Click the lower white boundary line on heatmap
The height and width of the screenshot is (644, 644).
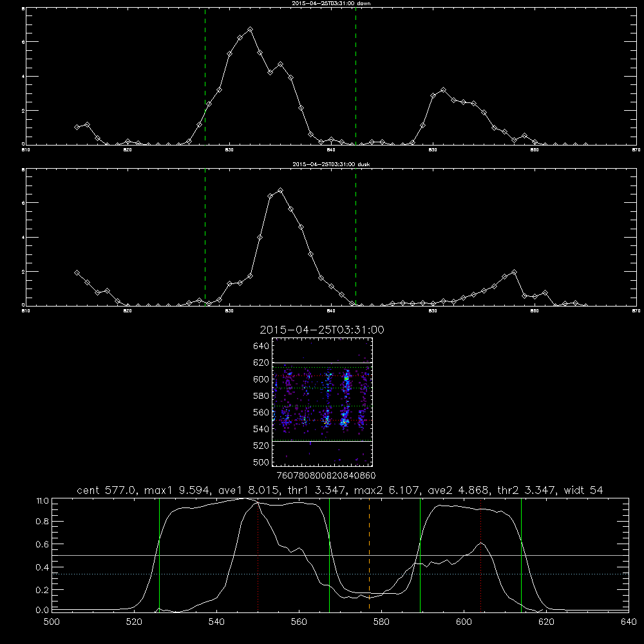coord(323,442)
